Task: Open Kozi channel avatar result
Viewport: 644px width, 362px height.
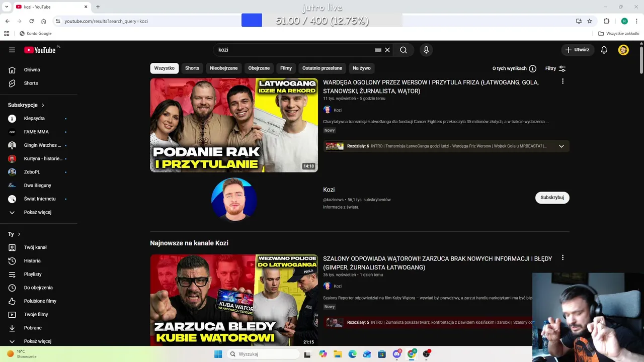Action: (234, 199)
